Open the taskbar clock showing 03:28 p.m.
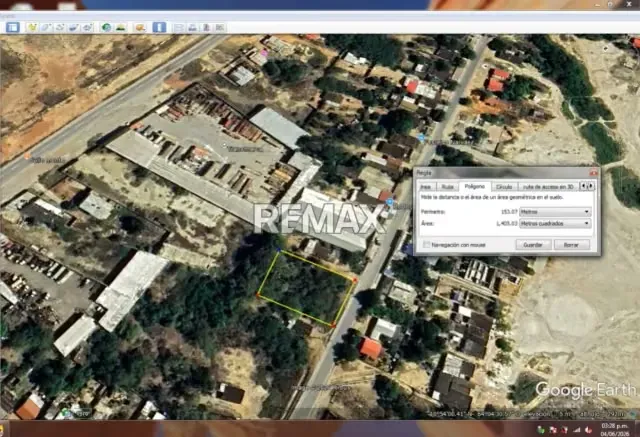 614,430
